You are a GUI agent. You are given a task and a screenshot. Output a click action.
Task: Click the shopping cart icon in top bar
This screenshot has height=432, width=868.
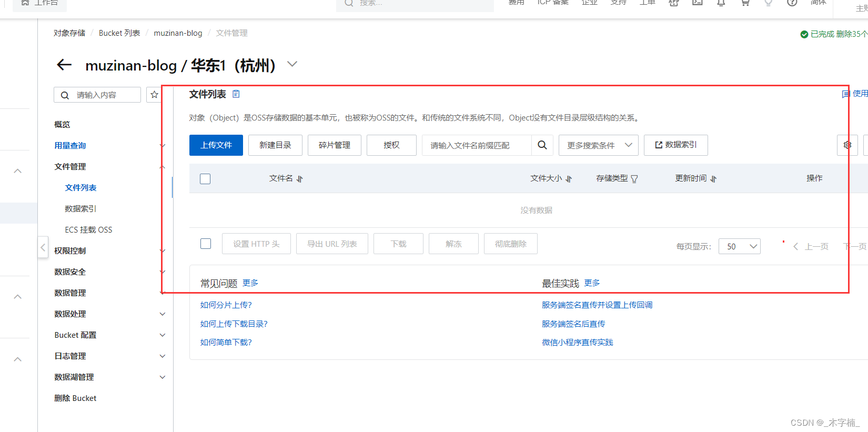(x=745, y=3)
